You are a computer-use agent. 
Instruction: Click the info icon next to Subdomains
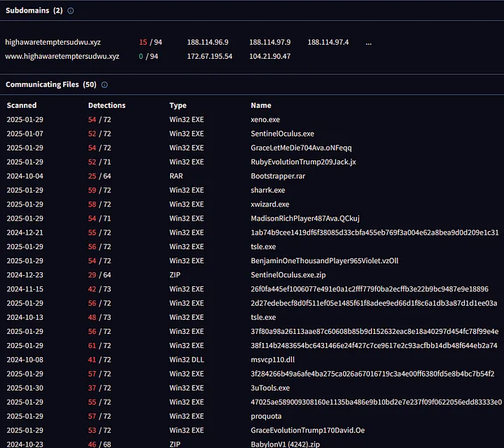71,10
